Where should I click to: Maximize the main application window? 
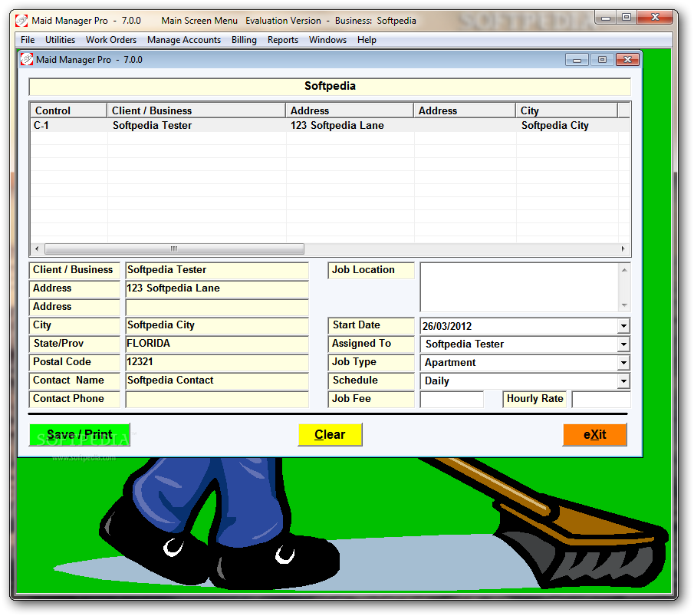pyautogui.click(x=627, y=18)
